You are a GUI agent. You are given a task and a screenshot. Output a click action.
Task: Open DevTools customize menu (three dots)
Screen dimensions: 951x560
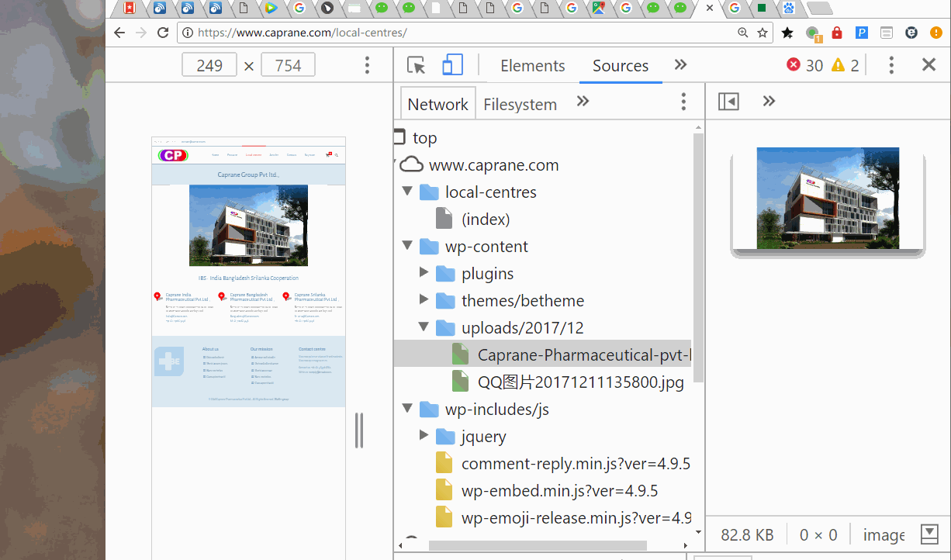pyautogui.click(x=891, y=65)
